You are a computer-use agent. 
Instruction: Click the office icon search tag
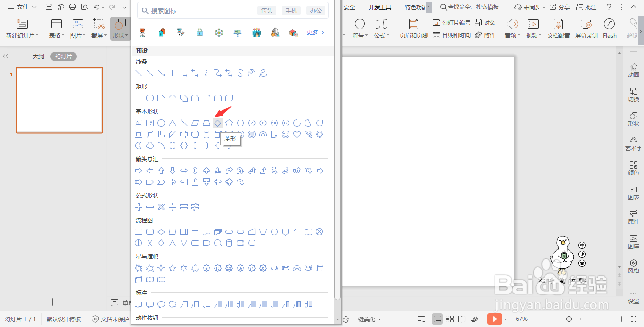tap(316, 11)
